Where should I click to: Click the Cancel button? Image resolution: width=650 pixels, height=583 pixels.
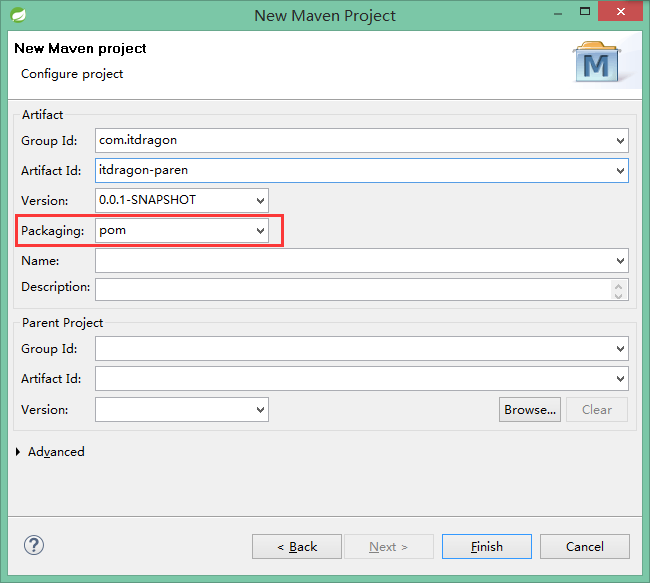585,547
